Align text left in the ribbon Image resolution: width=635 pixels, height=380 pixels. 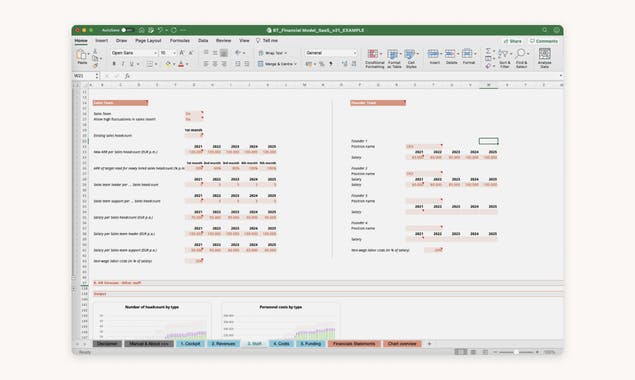pyautogui.click(x=206, y=64)
